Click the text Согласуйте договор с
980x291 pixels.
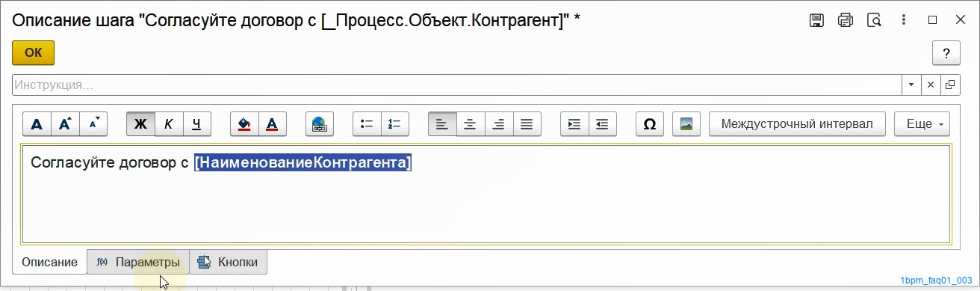click(x=109, y=162)
